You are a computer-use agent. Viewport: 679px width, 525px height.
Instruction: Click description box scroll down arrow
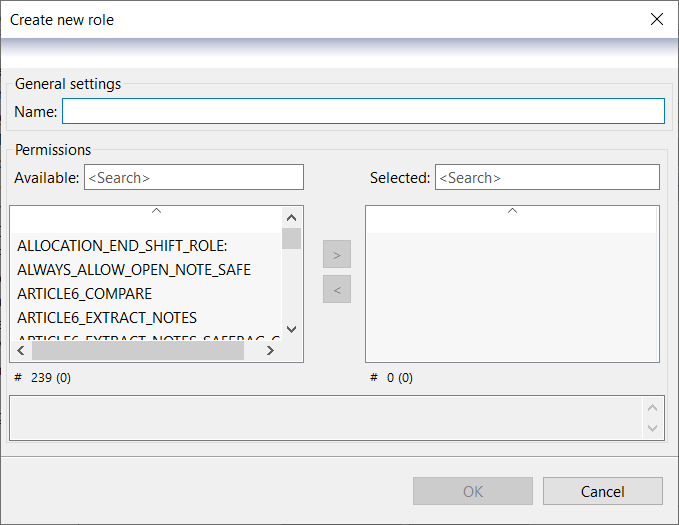click(x=653, y=428)
